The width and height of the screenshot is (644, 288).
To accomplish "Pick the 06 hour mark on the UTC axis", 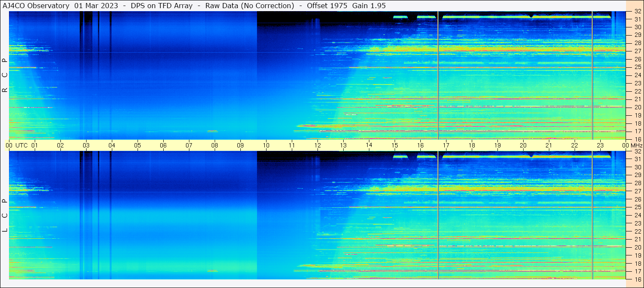I will pyautogui.click(x=163, y=145).
